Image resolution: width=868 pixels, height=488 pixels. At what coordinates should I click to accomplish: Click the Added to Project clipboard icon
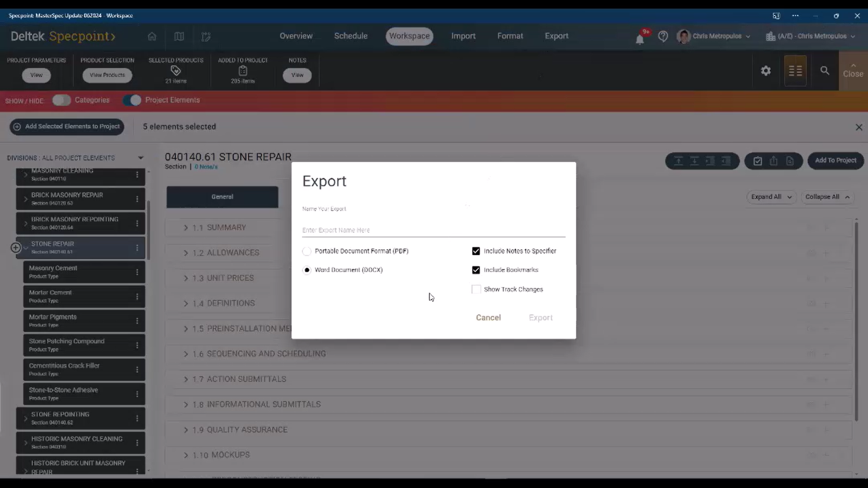tap(243, 70)
